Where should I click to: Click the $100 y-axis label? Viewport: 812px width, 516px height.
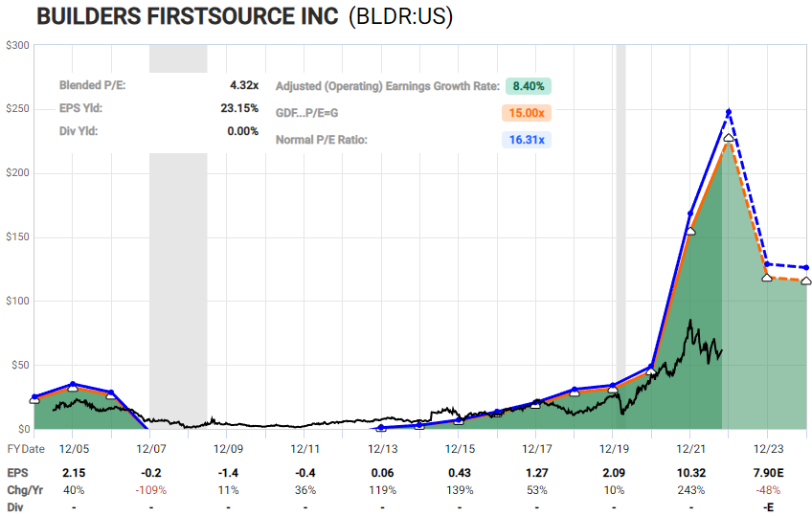coord(17,302)
